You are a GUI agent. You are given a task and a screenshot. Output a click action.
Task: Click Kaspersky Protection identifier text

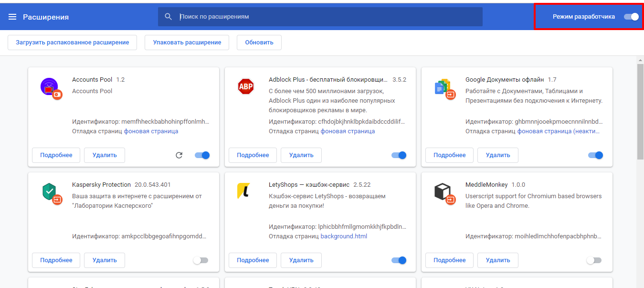[x=139, y=236]
